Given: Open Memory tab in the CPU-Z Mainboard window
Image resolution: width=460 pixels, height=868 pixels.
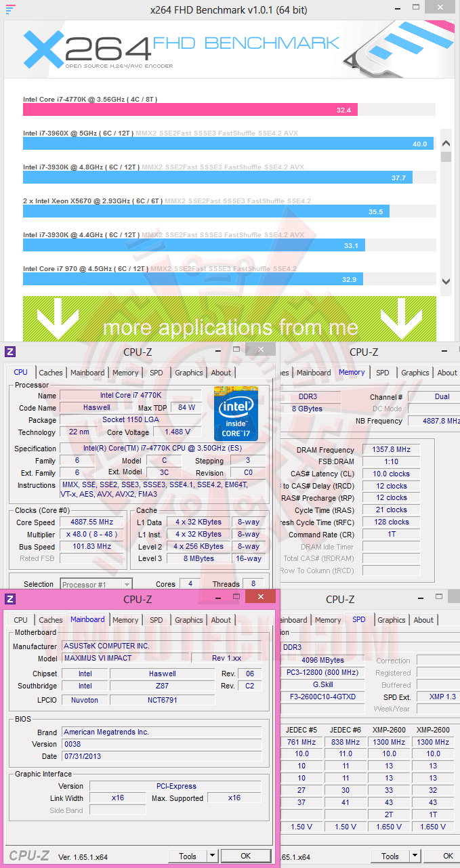Looking at the screenshot, I should (x=125, y=620).
